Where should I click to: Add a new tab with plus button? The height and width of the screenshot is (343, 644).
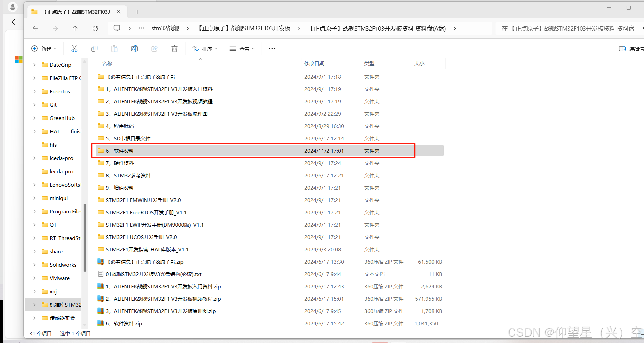click(x=137, y=12)
